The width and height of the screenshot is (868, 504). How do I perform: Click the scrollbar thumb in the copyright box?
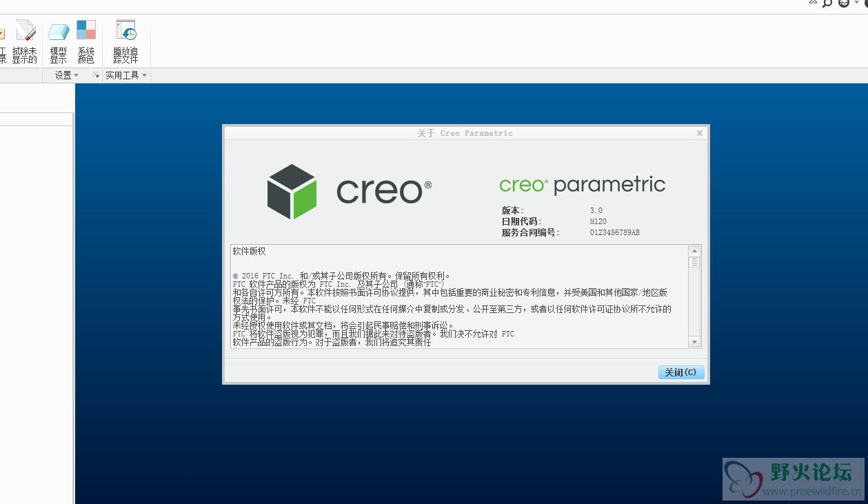695,263
